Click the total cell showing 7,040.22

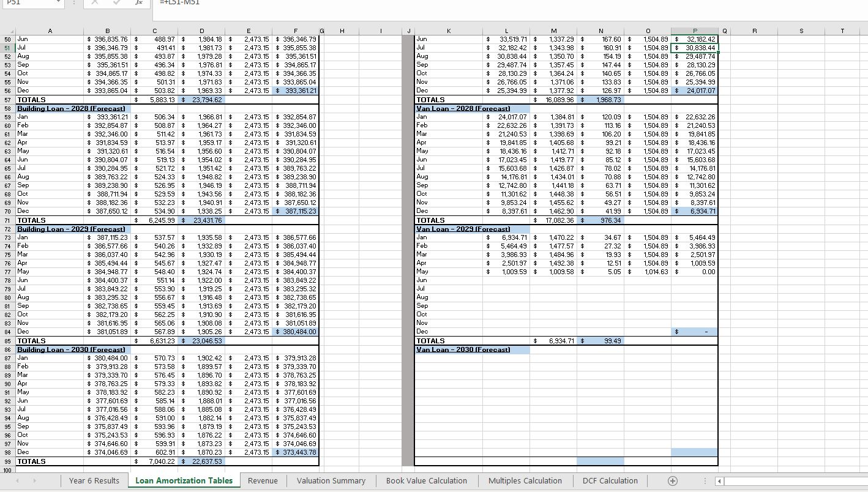click(x=155, y=461)
